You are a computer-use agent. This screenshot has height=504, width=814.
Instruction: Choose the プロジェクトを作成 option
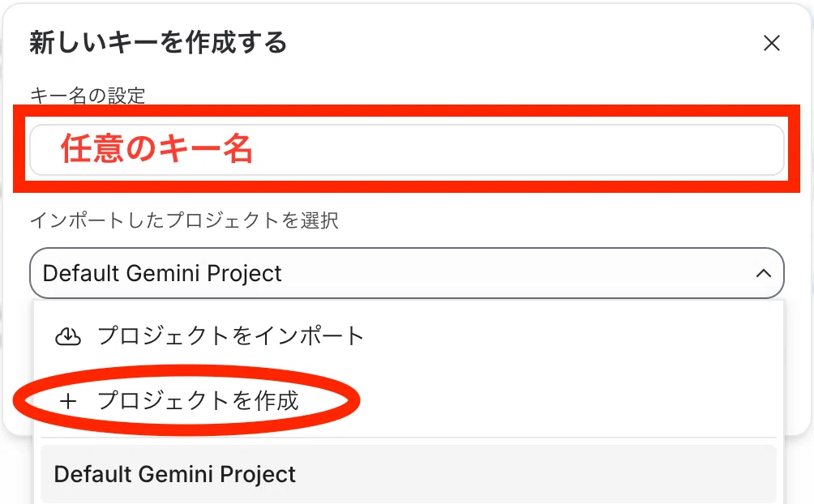[409, 401]
